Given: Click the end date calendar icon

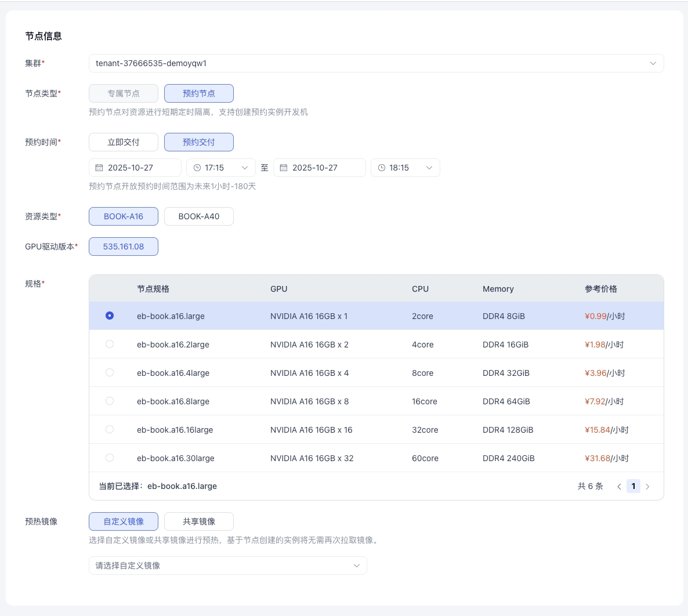Looking at the screenshot, I should click(x=284, y=168).
